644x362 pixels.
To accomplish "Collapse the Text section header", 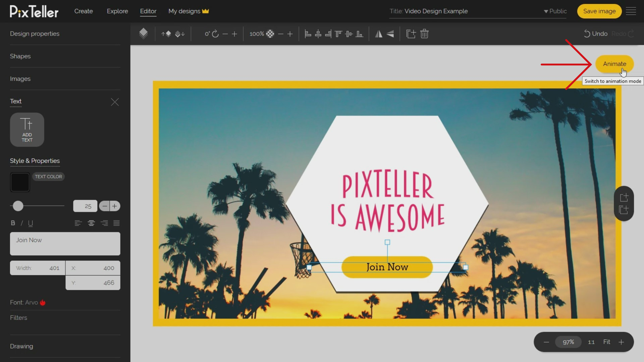I will tap(16, 101).
